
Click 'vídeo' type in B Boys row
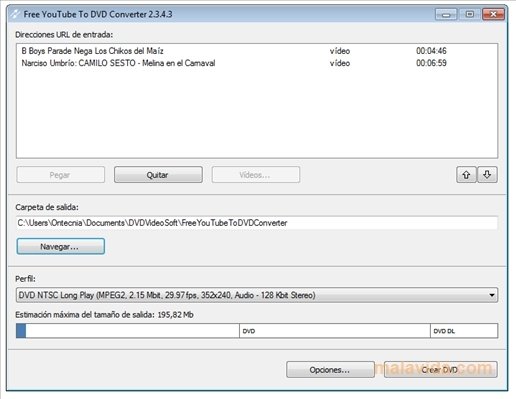pos(340,51)
